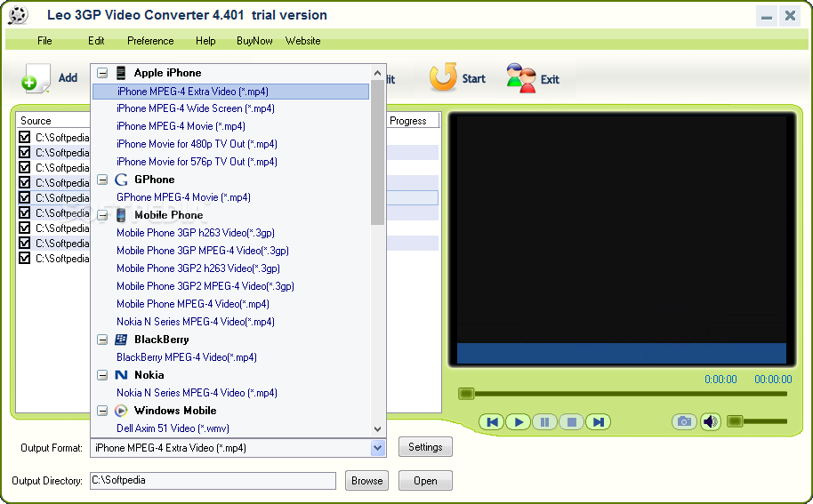Click the Browse button
Viewport: 813px width, 504px height.
coord(366,481)
